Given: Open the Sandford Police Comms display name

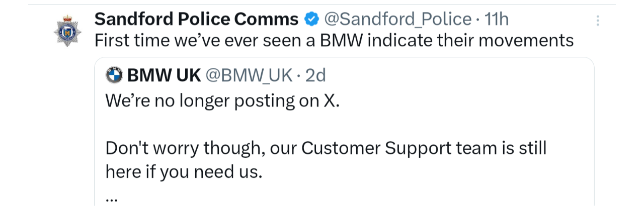Looking at the screenshot, I should [197, 19].
